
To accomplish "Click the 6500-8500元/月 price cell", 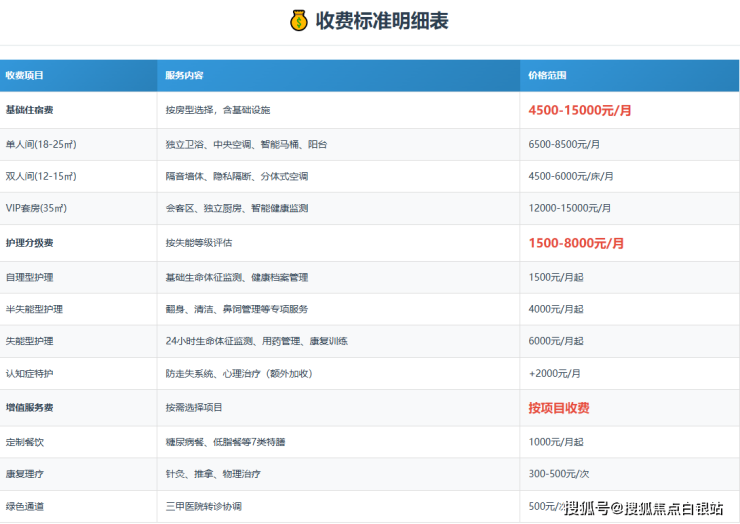I will [564, 144].
